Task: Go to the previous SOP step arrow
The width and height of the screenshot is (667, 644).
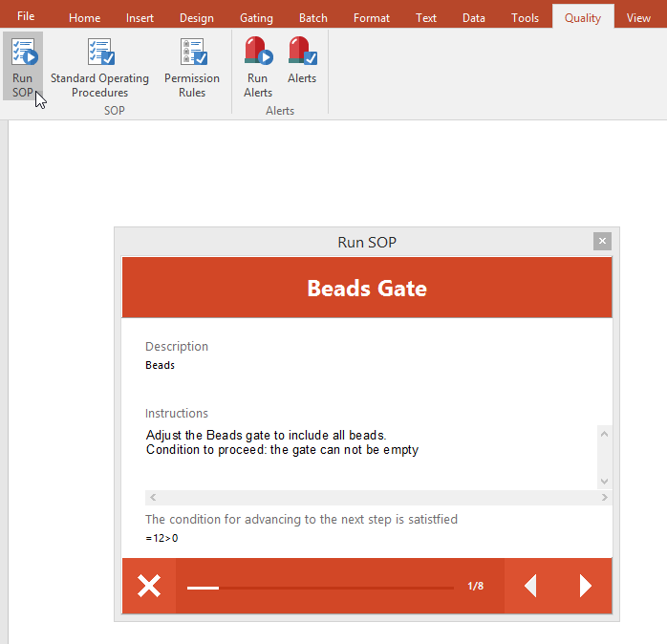Action: coord(530,586)
